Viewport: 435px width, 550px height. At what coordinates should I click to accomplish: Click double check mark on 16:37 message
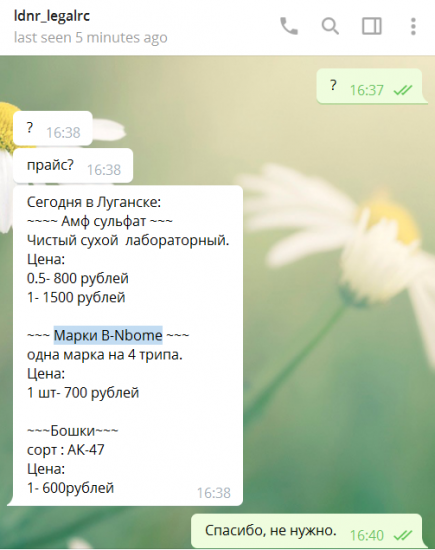tap(402, 90)
